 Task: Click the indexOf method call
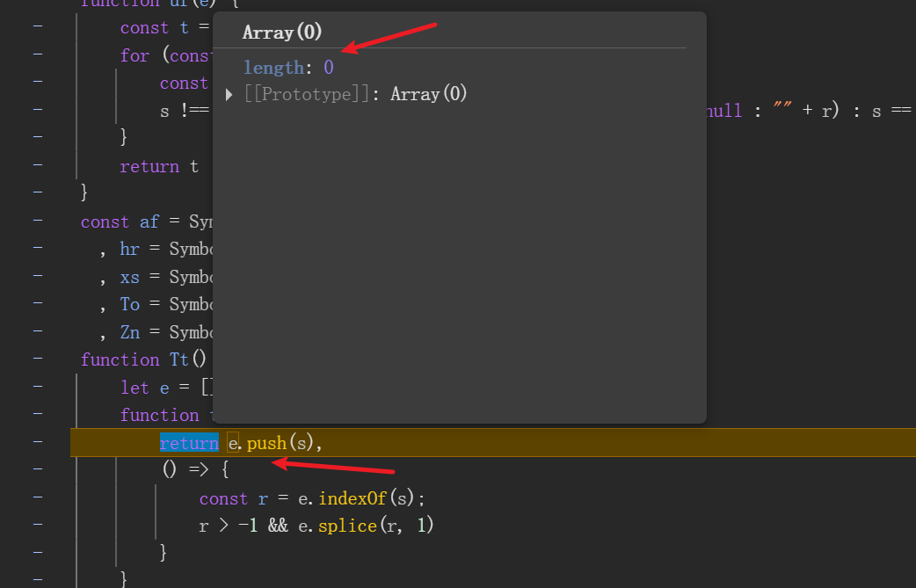355,498
